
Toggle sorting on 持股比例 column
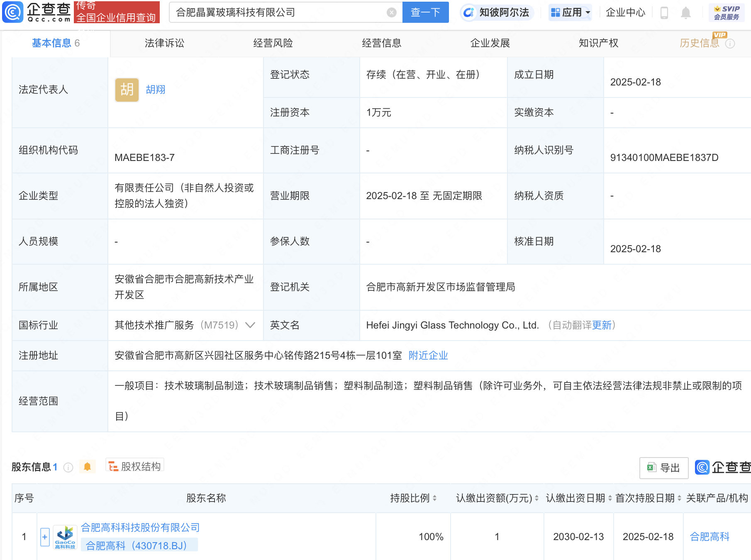434,498
